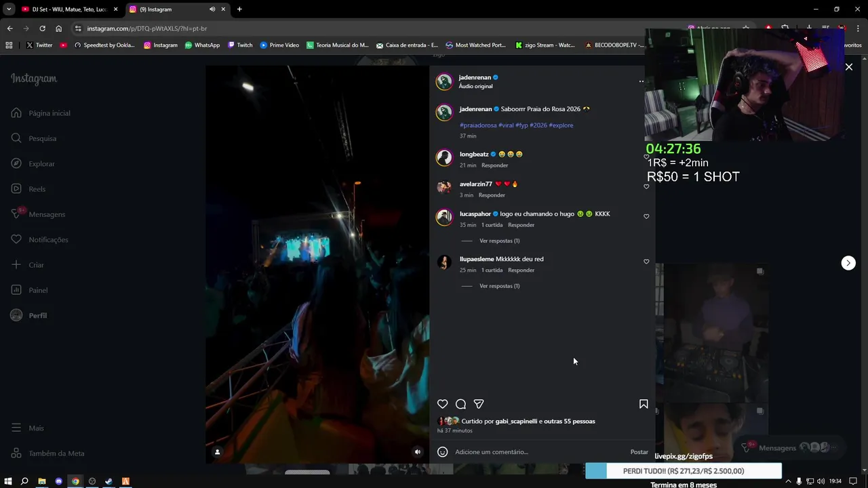Open the emoji picker in comment box
Screen dimensions: 868x488
tap(442, 452)
